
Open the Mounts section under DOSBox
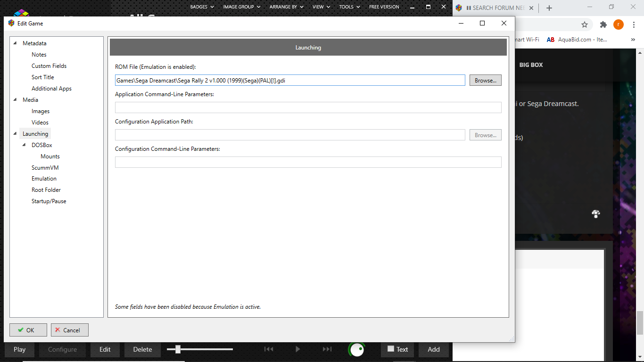pyautogui.click(x=50, y=156)
